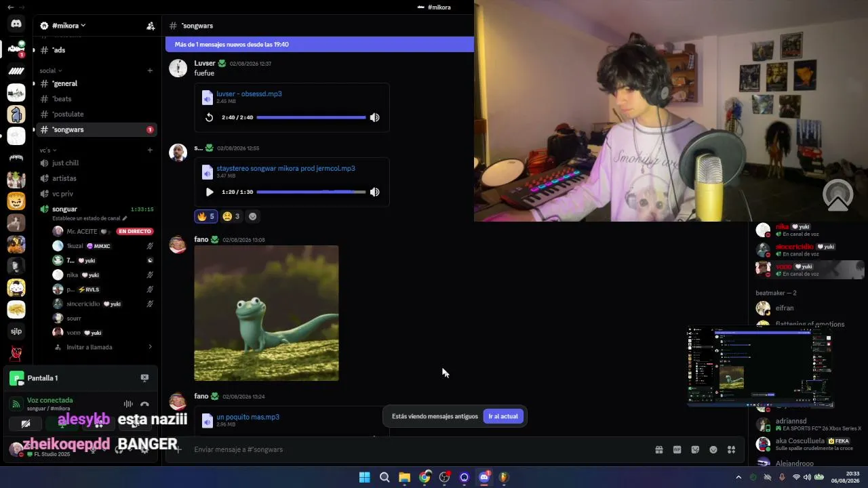868x488 pixels.
Task: Open Discord direct messages home
Action: click(16, 24)
